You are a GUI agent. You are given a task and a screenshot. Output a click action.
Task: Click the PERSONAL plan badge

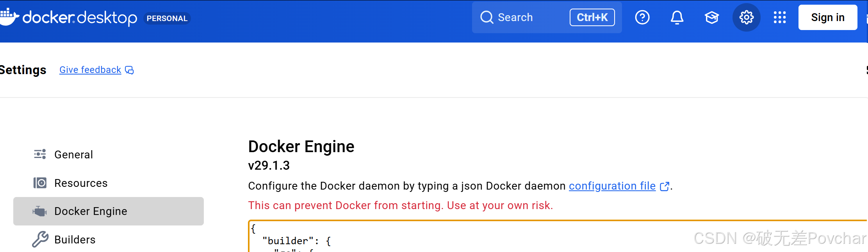[167, 18]
